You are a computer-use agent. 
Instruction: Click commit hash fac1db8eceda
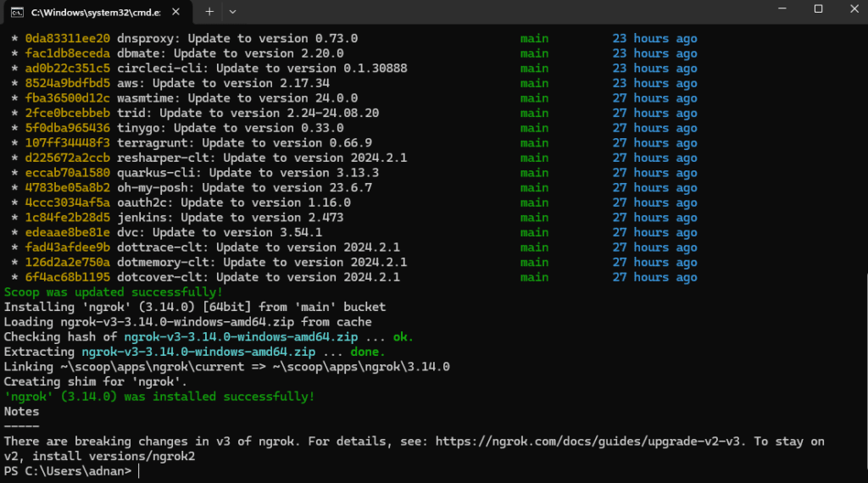point(68,53)
